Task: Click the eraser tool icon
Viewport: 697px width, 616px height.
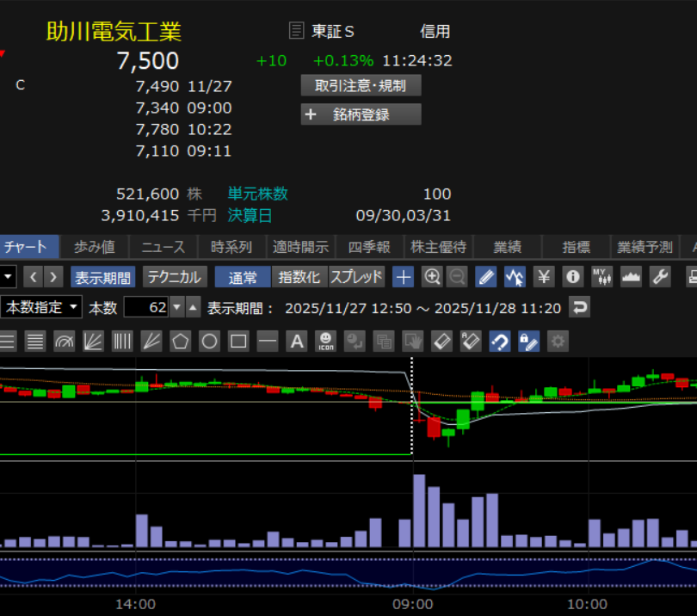Action: tap(441, 342)
